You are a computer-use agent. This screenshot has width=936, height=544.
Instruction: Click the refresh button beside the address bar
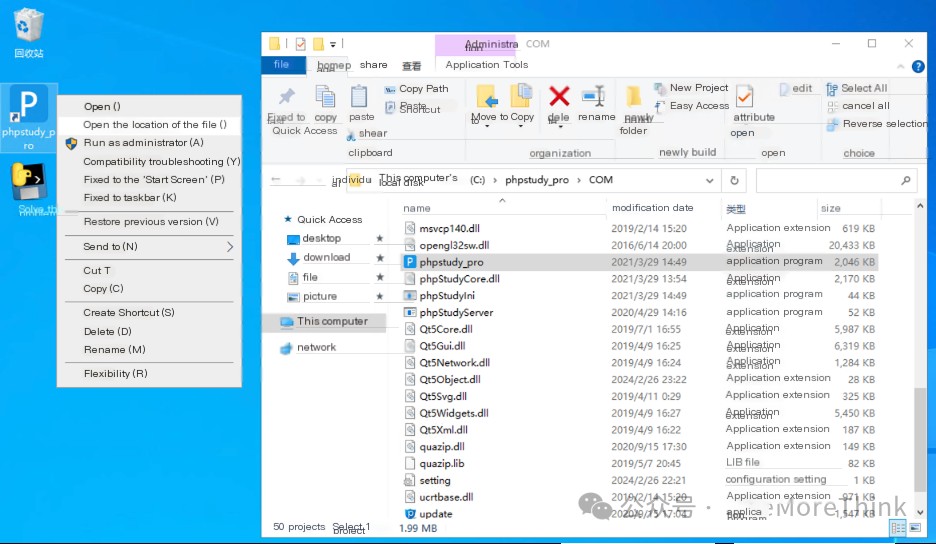tap(734, 180)
